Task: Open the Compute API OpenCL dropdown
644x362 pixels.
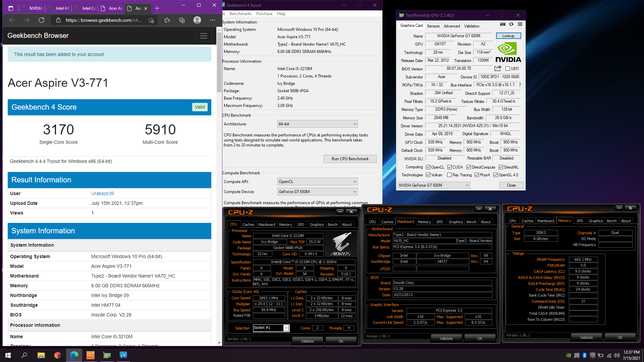Action: (317, 182)
